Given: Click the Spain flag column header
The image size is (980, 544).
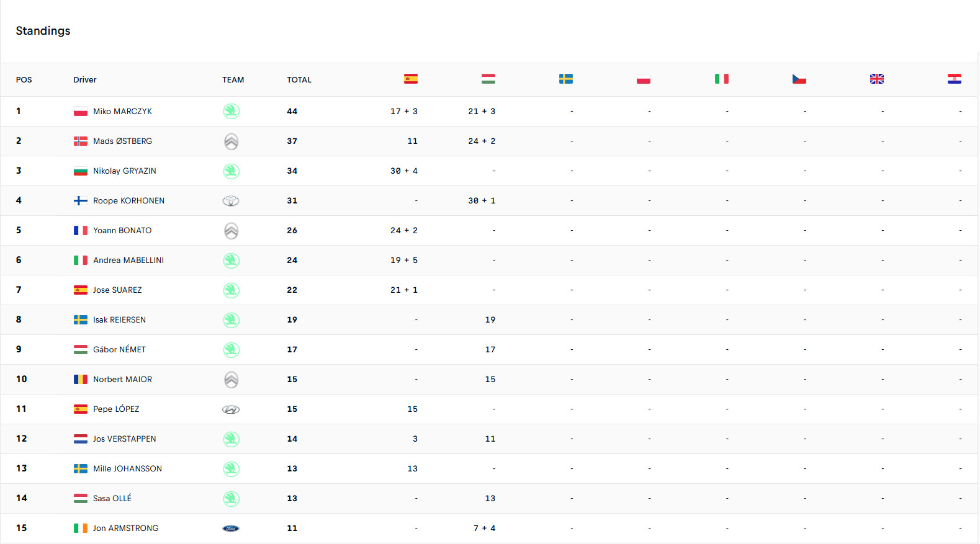Looking at the screenshot, I should tap(410, 79).
